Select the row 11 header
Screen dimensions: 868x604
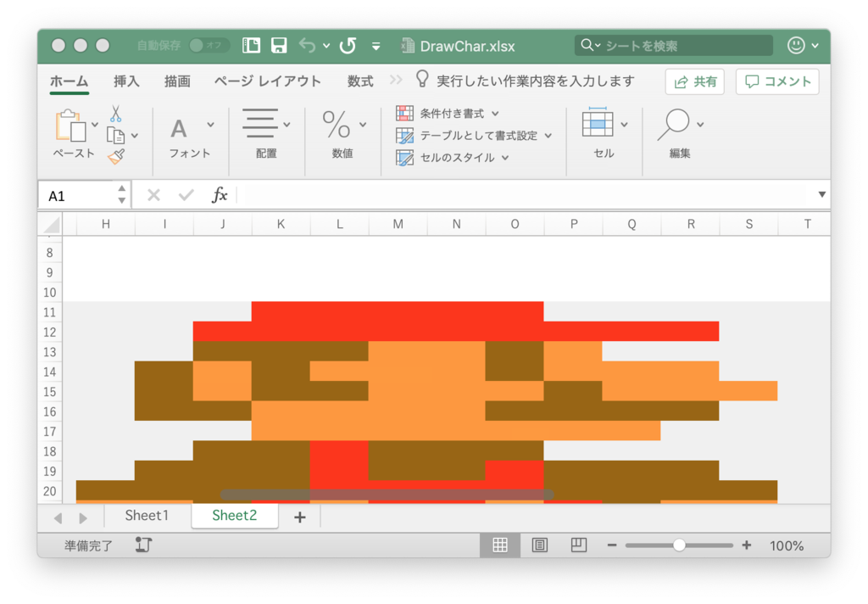[50, 312]
